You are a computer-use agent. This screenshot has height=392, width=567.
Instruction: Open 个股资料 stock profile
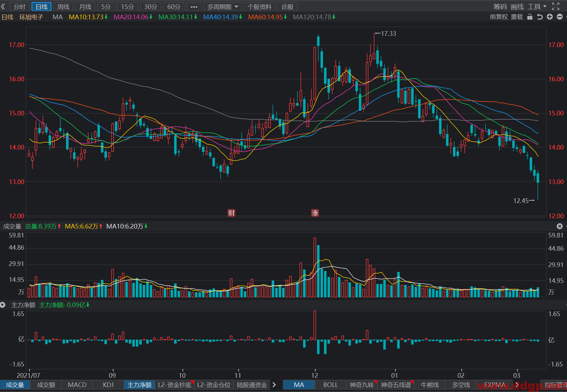point(259,7)
